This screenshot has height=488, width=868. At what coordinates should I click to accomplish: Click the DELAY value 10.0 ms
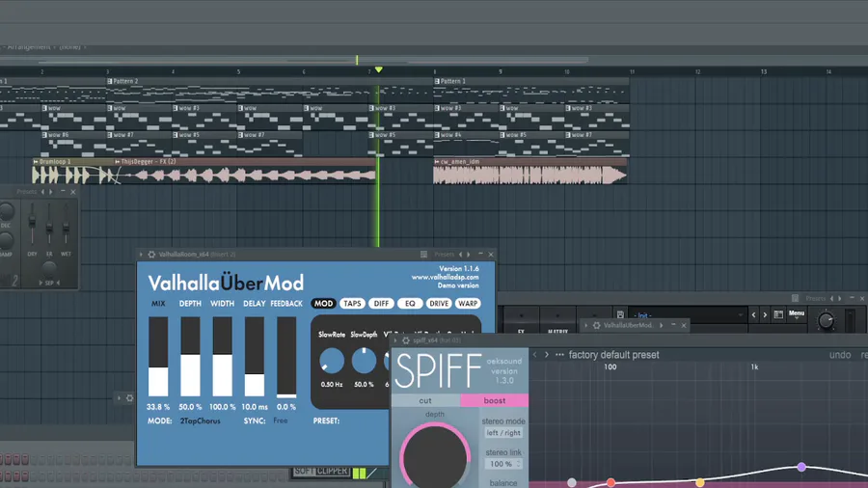[255, 407]
